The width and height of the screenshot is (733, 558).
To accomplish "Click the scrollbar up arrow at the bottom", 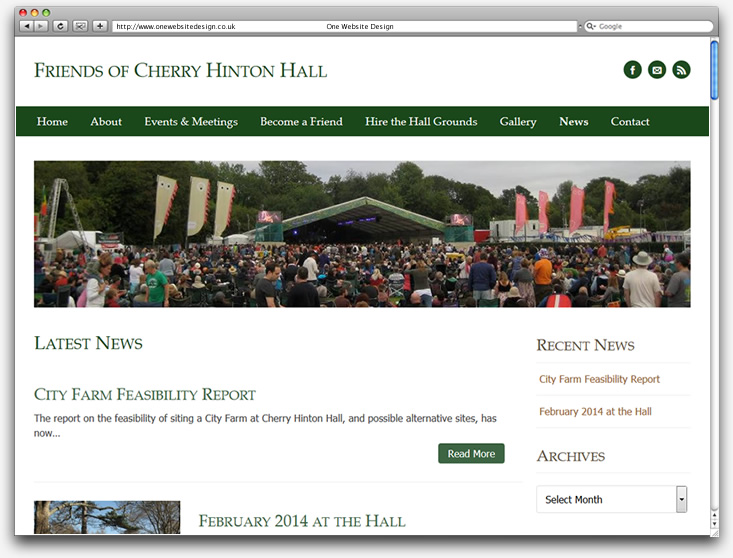I will 714,515.
